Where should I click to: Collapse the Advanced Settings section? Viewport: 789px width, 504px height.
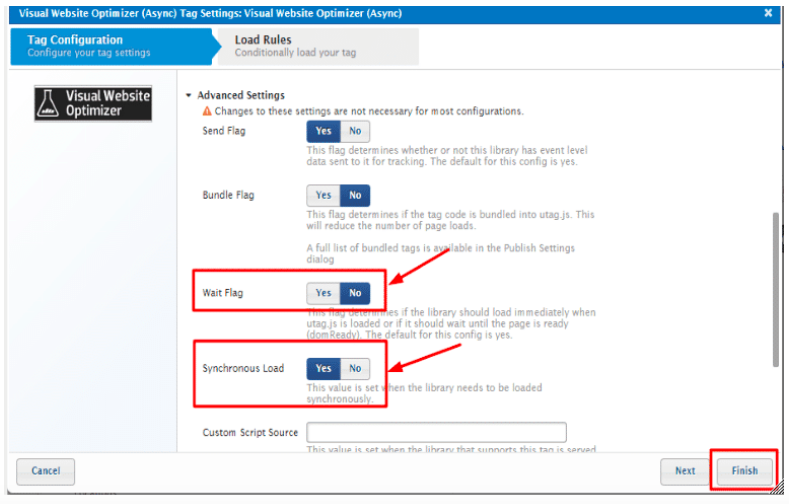pyautogui.click(x=189, y=95)
